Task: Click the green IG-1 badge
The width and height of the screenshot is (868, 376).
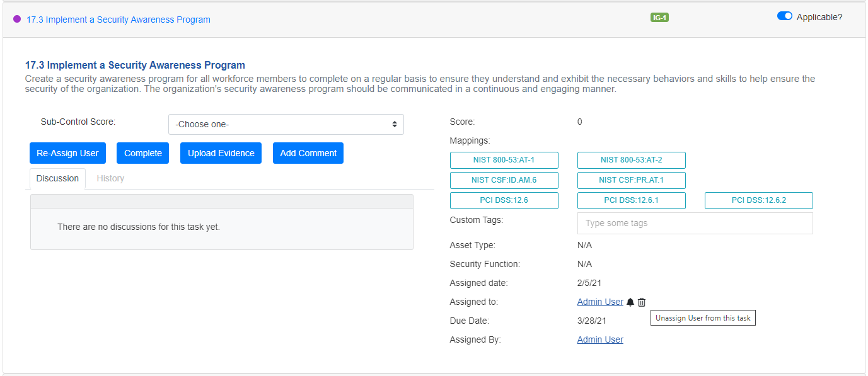Action: 659,17
